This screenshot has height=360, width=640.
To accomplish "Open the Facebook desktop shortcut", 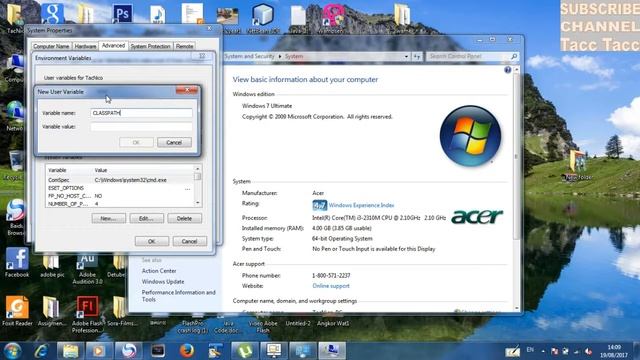I will [x=17, y=262].
